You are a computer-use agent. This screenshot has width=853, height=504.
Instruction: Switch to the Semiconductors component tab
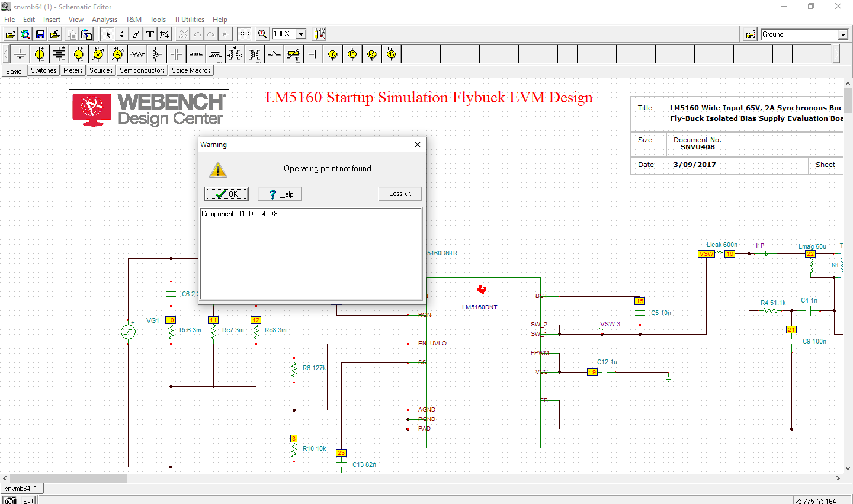click(x=142, y=70)
